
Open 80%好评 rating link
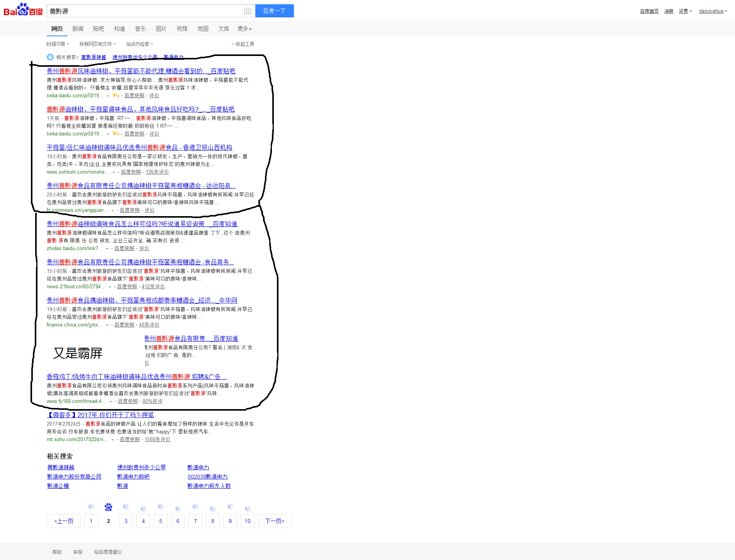pos(153,401)
